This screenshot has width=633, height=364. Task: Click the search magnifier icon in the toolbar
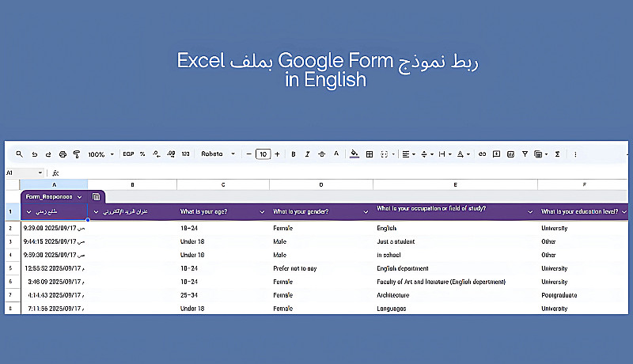[19, 154]
